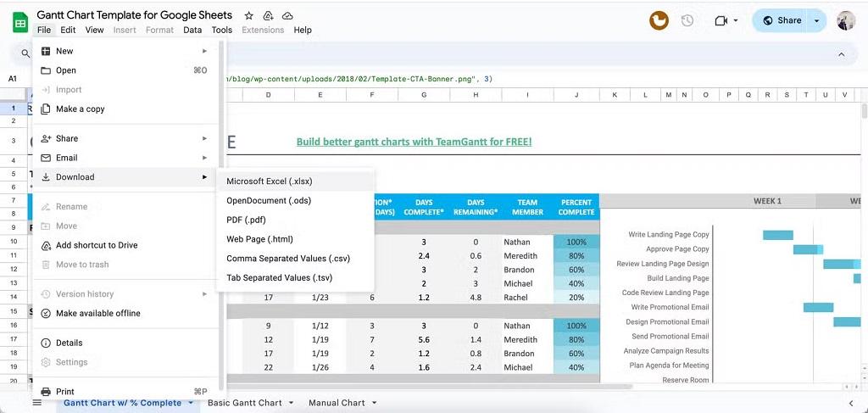This screenshot has width=868, height=413.
Task: Click the Download arrow icon
Action: 46,177
